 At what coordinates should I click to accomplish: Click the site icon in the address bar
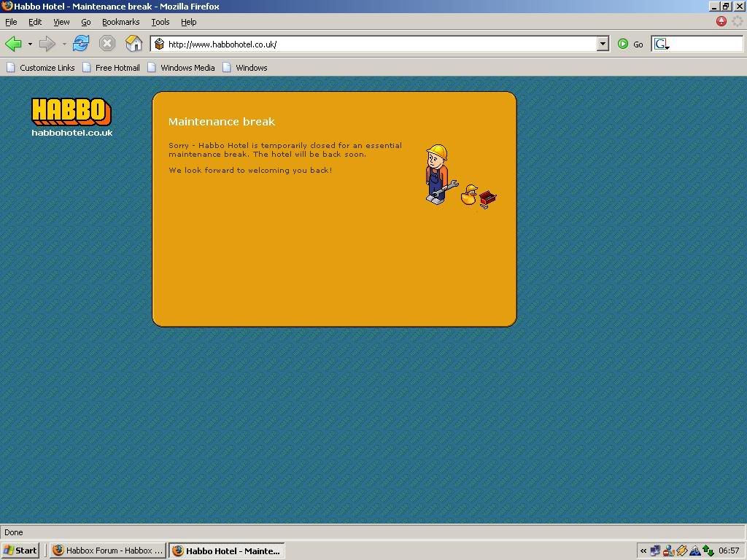pos(160,44)
